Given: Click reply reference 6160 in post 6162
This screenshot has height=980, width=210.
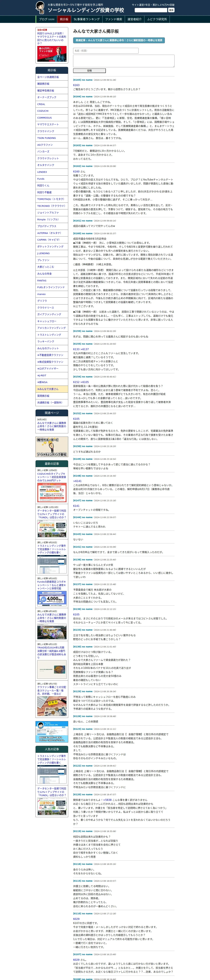Looking at the screenshot, I should [76, 171].
